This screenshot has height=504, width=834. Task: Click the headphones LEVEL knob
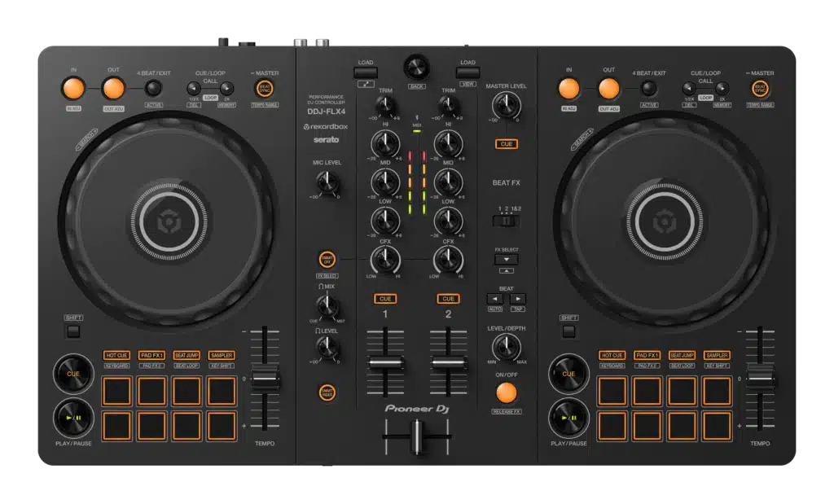[x=327, y=348]
